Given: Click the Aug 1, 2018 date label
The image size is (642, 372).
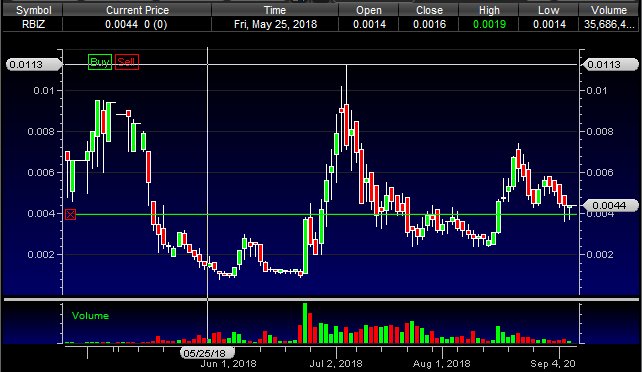Looking at the screenshot, I should click(x=441, y=363).
